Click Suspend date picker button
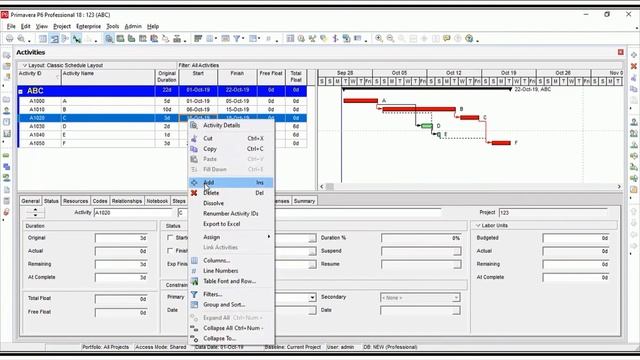Viewport: 640px width, 360px height. point(457,251)
